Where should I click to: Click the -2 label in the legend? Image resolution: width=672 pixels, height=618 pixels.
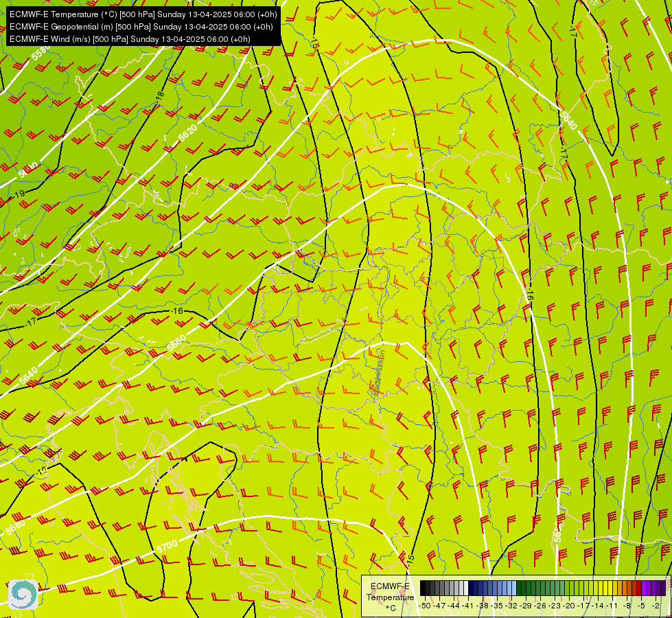coord(656,606)
